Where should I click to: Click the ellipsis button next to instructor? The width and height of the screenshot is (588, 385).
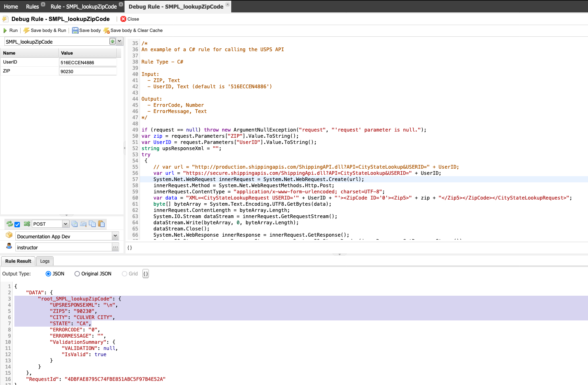(115, 247)
